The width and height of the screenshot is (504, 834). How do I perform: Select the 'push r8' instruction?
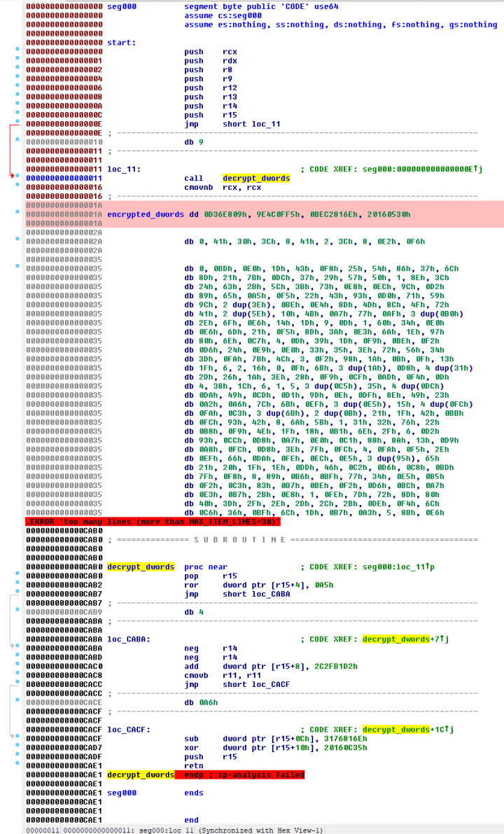point(209,70)
